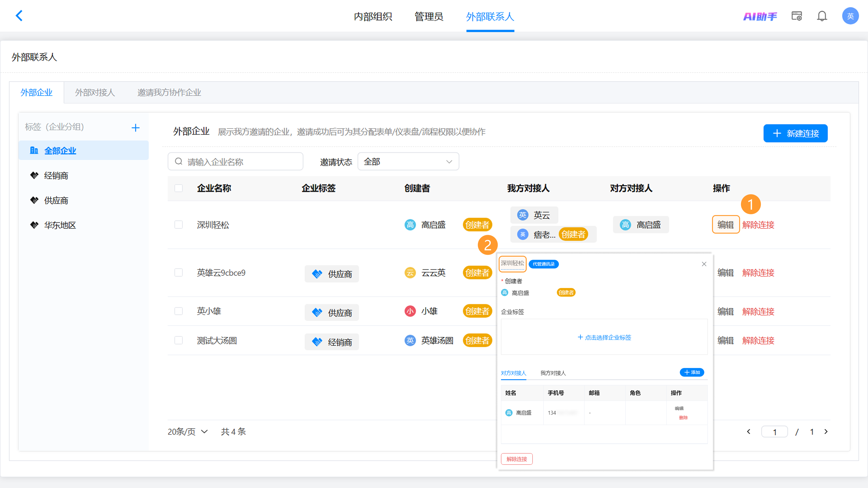
Task: Select 我方对接人 tab in popup
Action: [x=553, y=373]
